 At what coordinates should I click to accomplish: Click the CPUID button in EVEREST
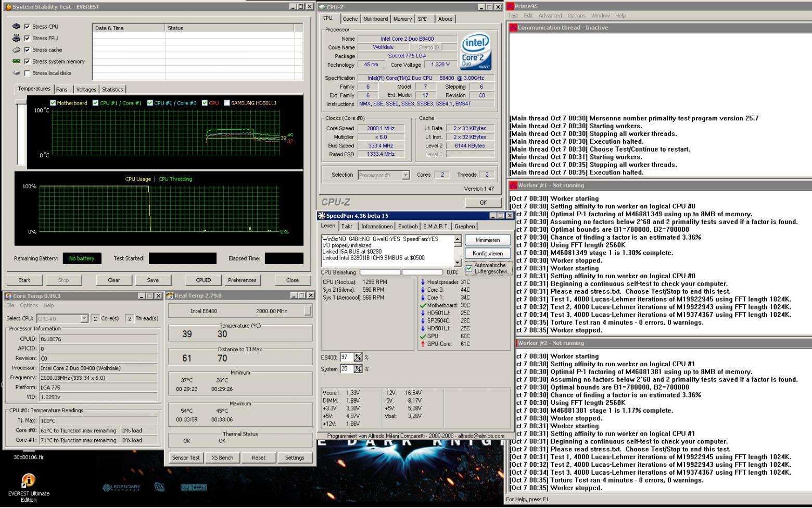[x=204, y=280]
